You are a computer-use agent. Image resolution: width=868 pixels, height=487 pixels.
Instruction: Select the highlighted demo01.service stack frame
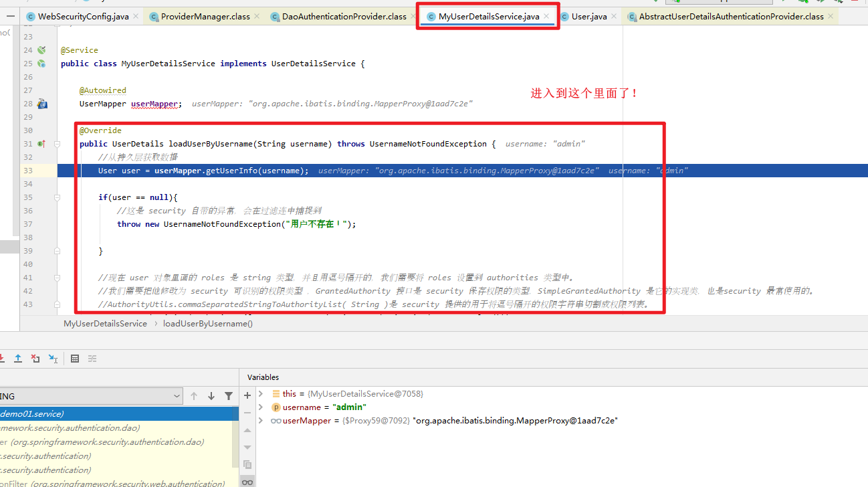point(100,413)
